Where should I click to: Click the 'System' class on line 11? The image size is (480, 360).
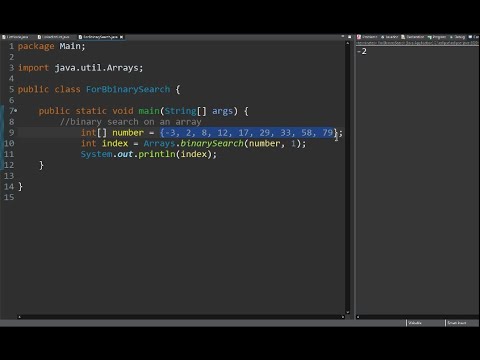point(96,154)
